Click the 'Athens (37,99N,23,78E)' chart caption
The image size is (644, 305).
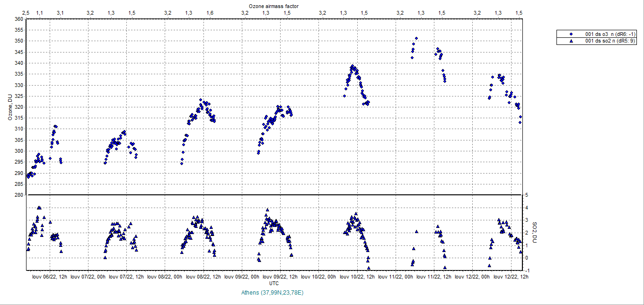click(273, 293)
